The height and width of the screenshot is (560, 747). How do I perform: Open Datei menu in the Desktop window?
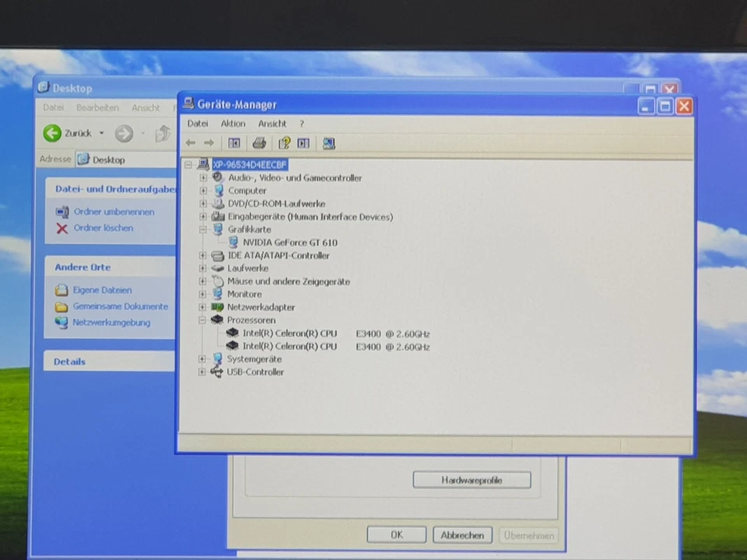point(54,107)
